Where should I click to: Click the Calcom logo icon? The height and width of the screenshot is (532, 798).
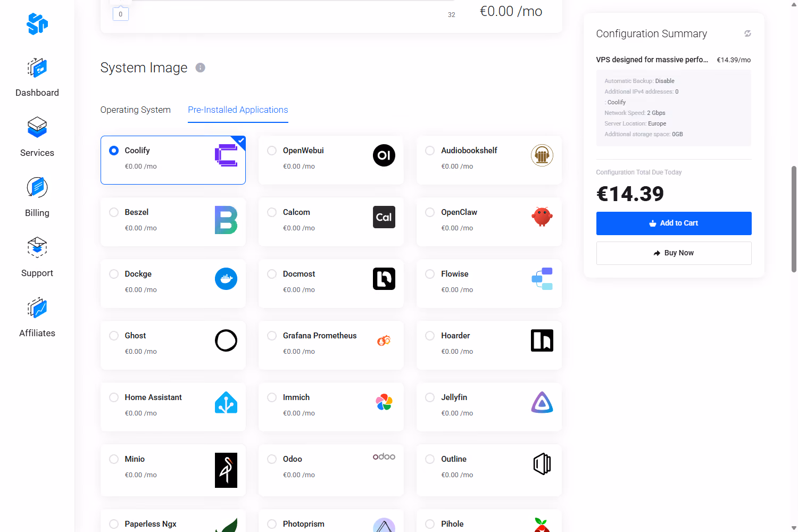[x=384, y=217]
